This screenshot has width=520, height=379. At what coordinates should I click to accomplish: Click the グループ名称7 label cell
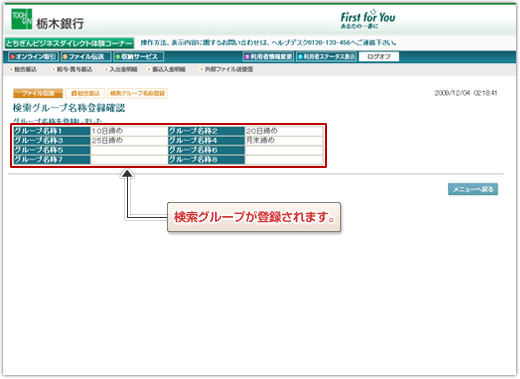(x=52, y=160)
